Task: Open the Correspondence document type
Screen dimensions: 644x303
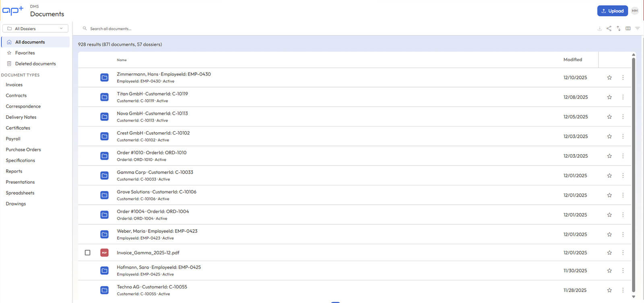Action: 23,106
